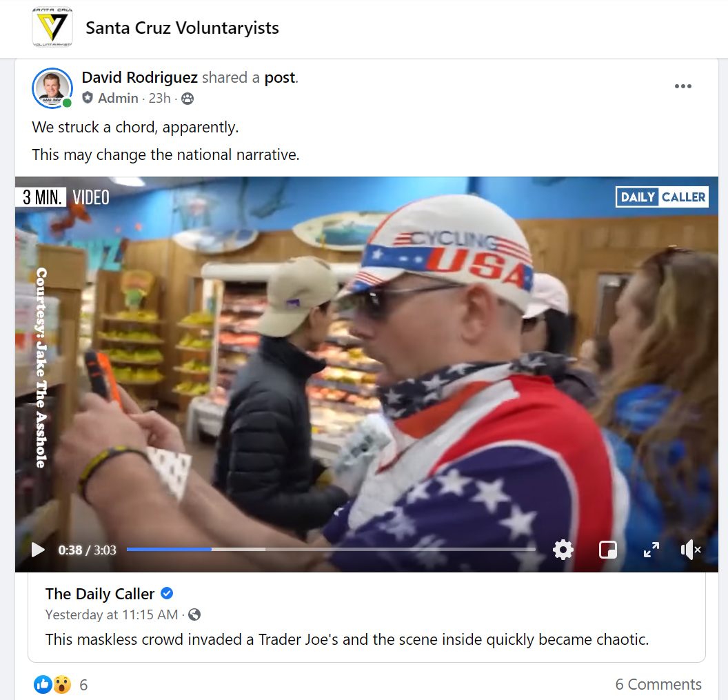The image size is (728, 700).
Task: Play the Daily Caller video
Action: 38,550
